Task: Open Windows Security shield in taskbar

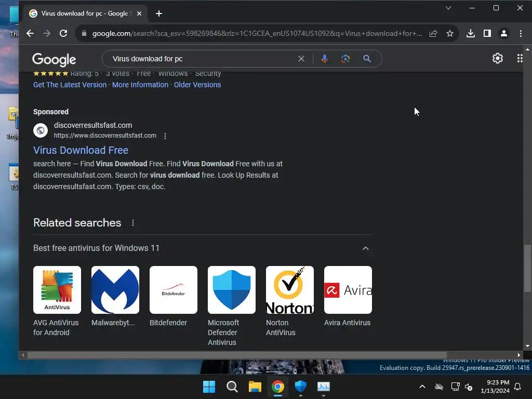Action: [x=301, y=387]
